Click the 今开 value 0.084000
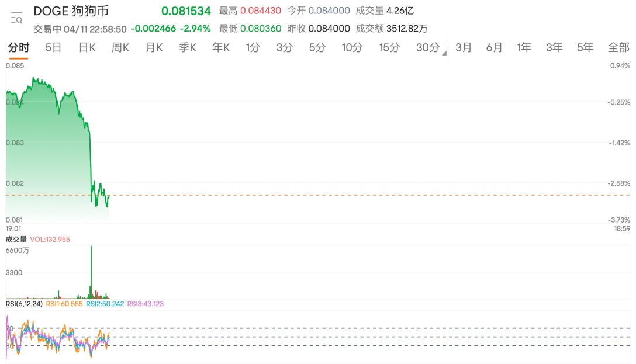 [329, 11]
